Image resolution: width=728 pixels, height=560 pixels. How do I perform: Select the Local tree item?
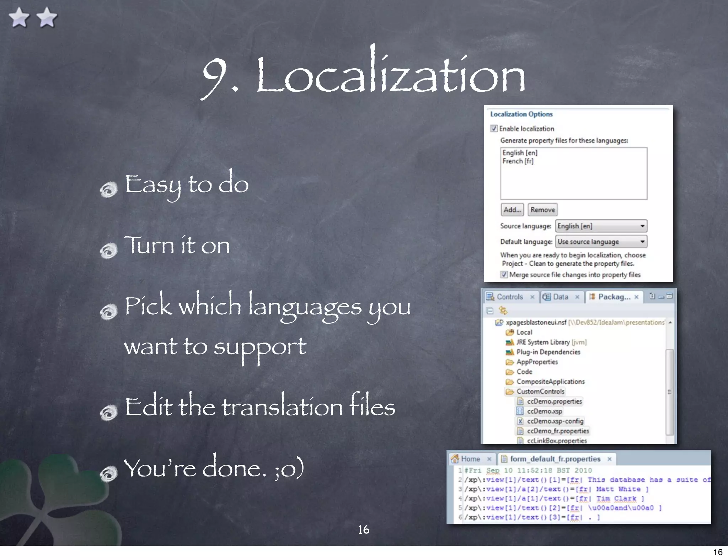pos(524,332)
